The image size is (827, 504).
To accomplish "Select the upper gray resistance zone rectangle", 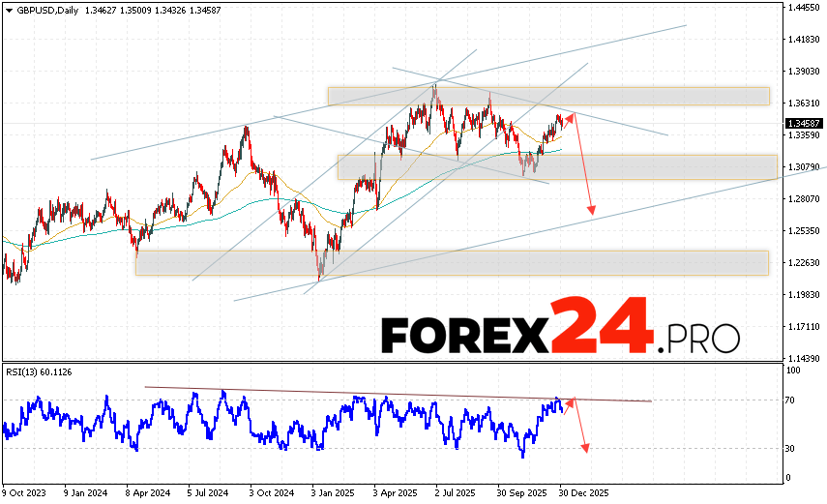I will pos(547,96).
